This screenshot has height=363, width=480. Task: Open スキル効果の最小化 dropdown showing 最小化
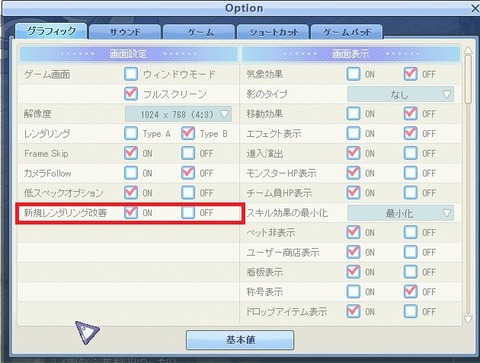coord(401,213)
